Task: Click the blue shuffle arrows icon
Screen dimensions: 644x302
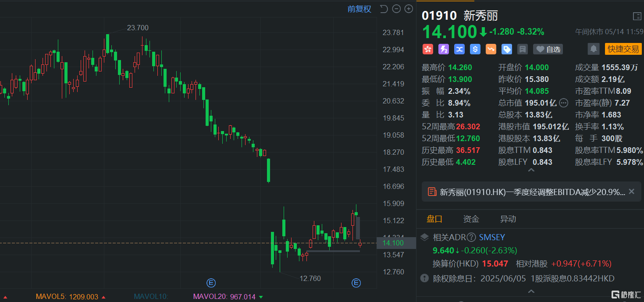Action: coord(459,49)
